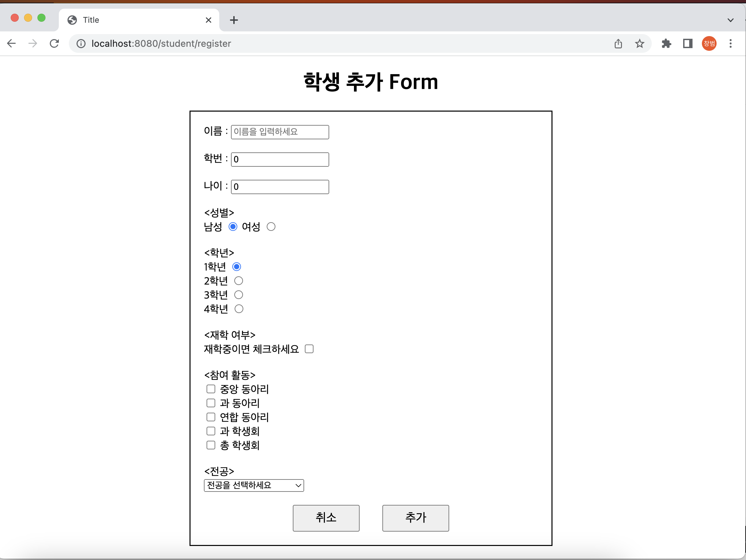The width and height of the screenshot is (746, 560).
Task: Open a new tab with plus button
Action: click(234, 20)
